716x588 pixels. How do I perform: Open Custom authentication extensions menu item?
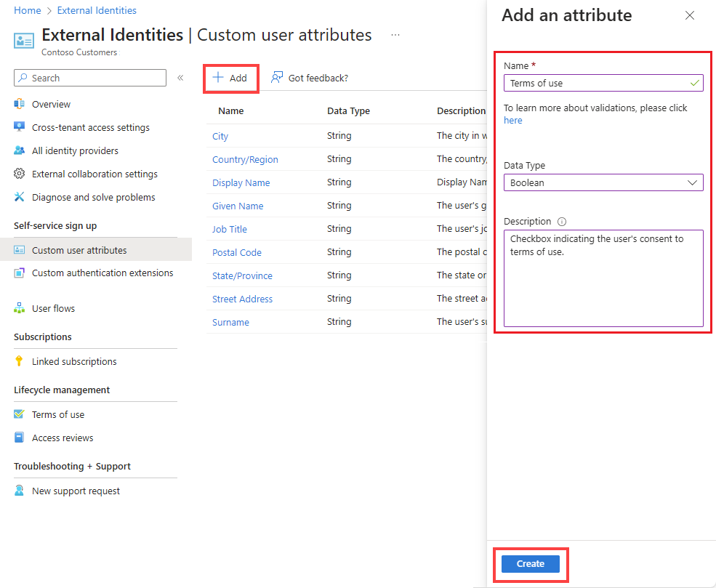(102, 273)
